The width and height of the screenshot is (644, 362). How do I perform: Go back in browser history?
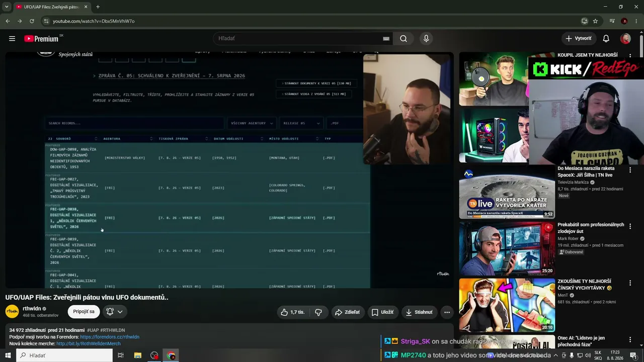[x=8, y=21]
